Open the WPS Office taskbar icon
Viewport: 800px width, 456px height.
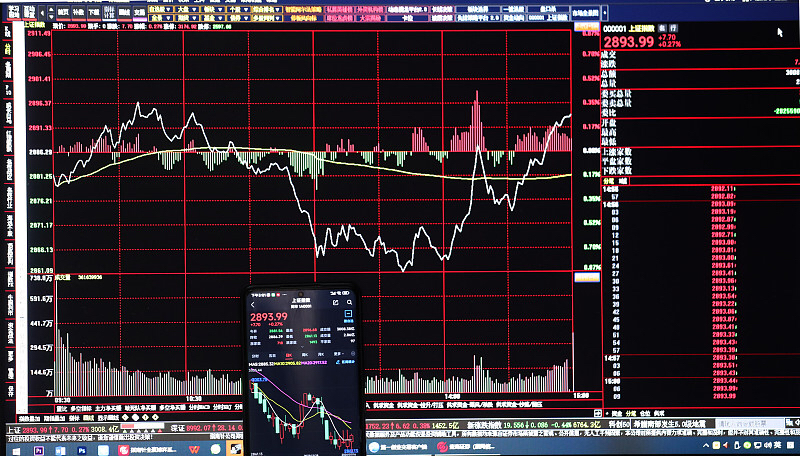point(194,450)
